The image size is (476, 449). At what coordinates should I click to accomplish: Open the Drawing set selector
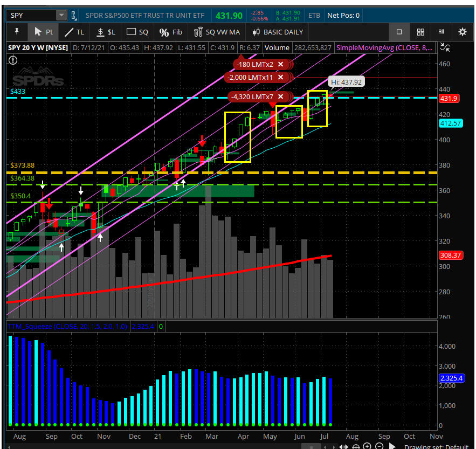[x=437, y=446]
